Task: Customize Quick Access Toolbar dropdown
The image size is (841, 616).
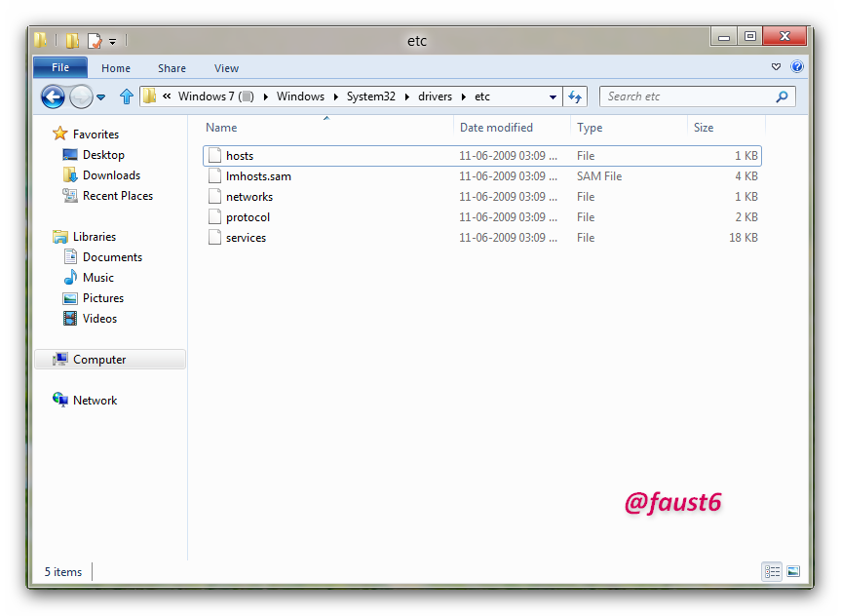Action: [x=113, y=41]
